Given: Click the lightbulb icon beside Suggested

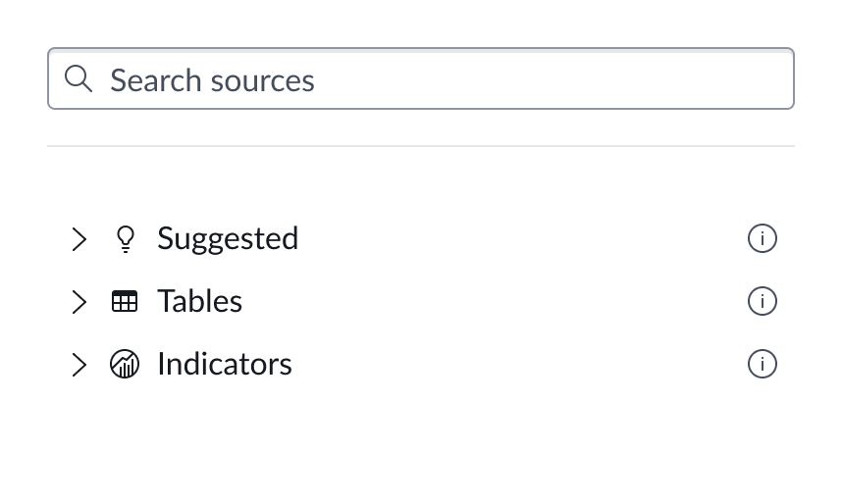Looking at the screenshot, I should [x=125, y=238].
